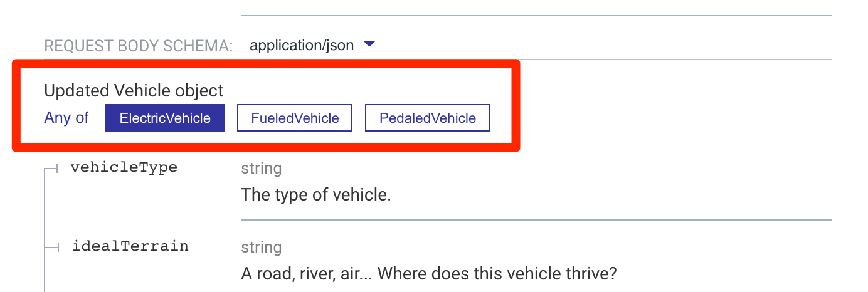Open the application/json content type dropdown

tap(312, 45)
